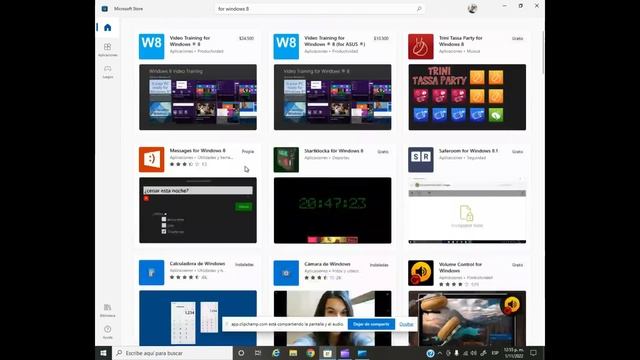Click Saferoom preview screenshot
Image resolution: width=640 pixels, height=360 pixels.
[467, 210]
